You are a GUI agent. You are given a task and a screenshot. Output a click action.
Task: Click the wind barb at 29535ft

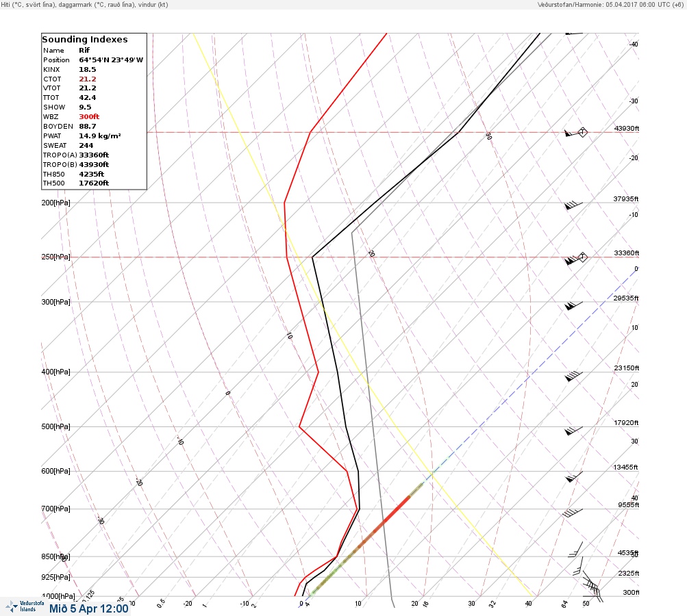click(x=573, y=305)
